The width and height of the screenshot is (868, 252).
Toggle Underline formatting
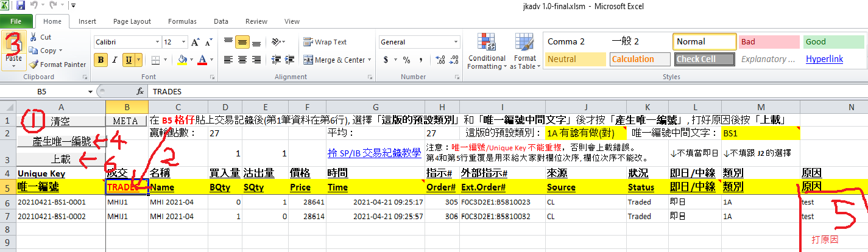click(x=129, y=60)
